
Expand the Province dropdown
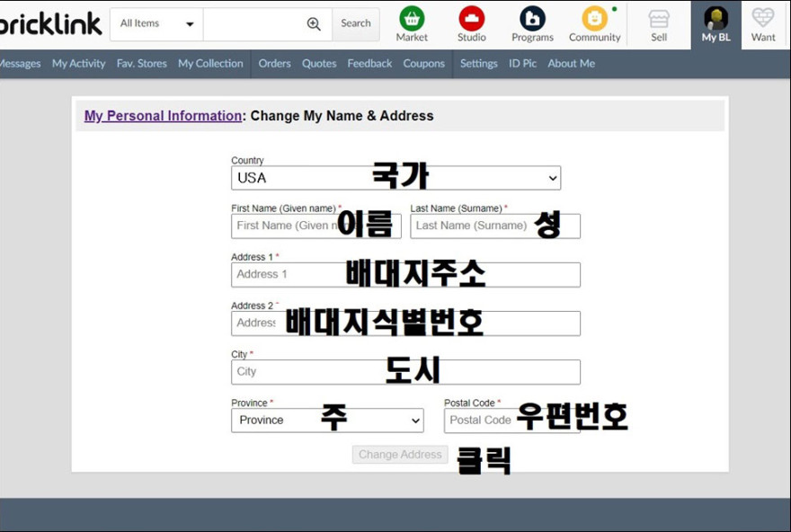point(327,421)
